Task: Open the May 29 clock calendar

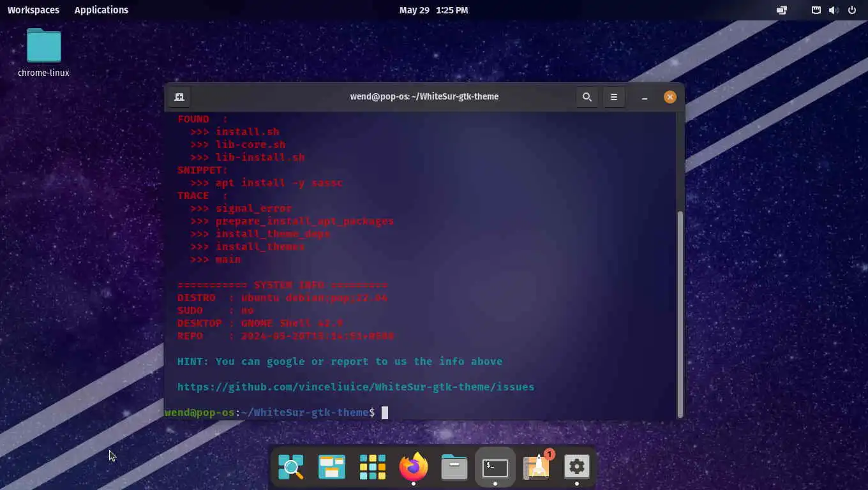Action: click(x=433, y=10)
